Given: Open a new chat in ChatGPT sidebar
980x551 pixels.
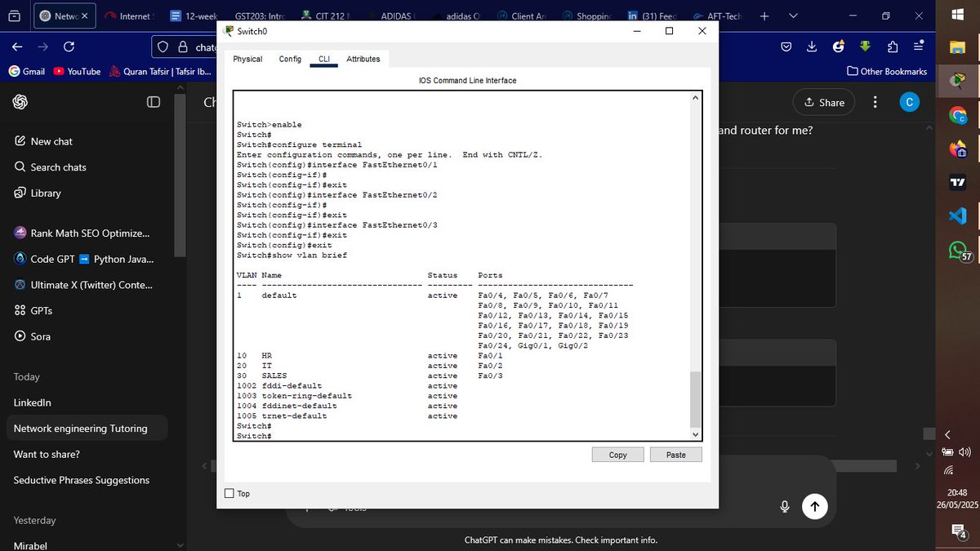Looking at the screenshot, I should (49, 140).
